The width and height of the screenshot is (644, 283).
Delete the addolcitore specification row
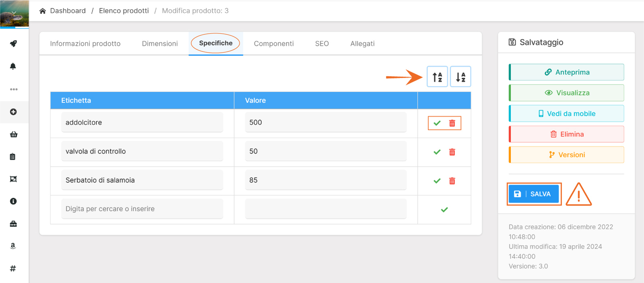click(452, 123)
